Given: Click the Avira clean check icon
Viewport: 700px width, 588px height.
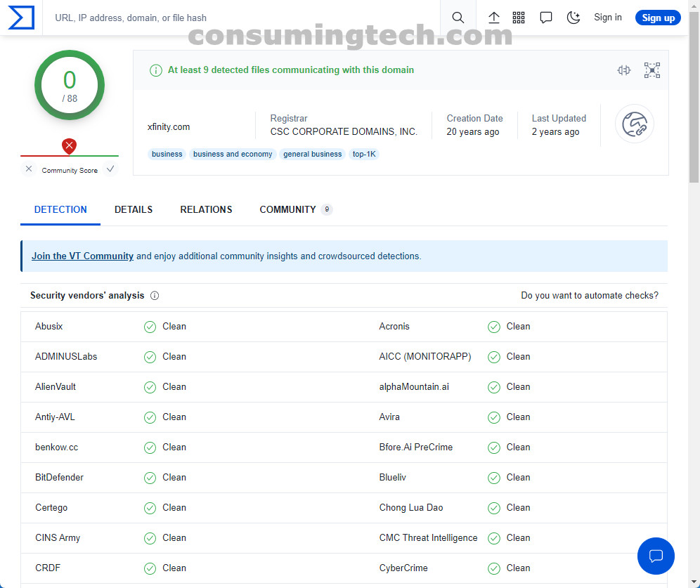Looking at the screenshot, I should click(494, 417).
